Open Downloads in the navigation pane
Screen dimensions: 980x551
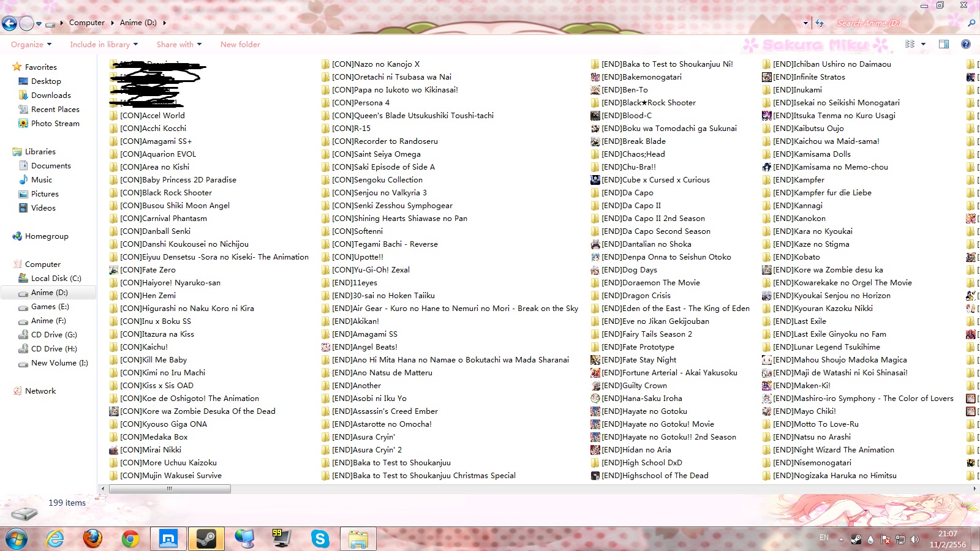click(x=51, y=96)
